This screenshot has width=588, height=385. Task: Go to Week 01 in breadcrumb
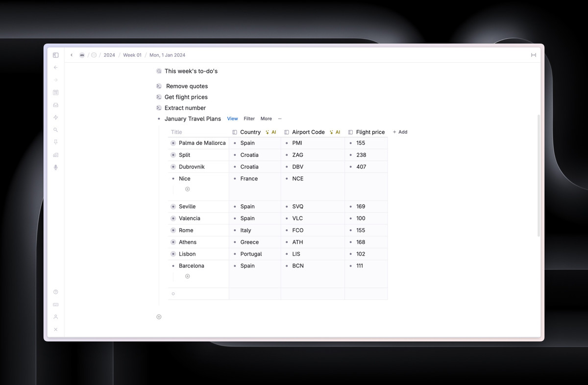coord(132,55)
